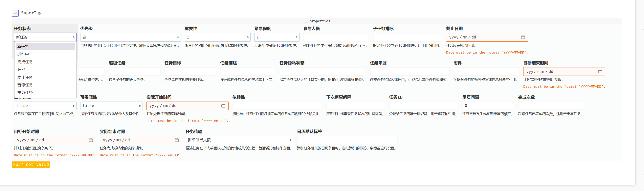
Task: Open calendar picker for 目标开始时间 field
Action: (91, 140)
